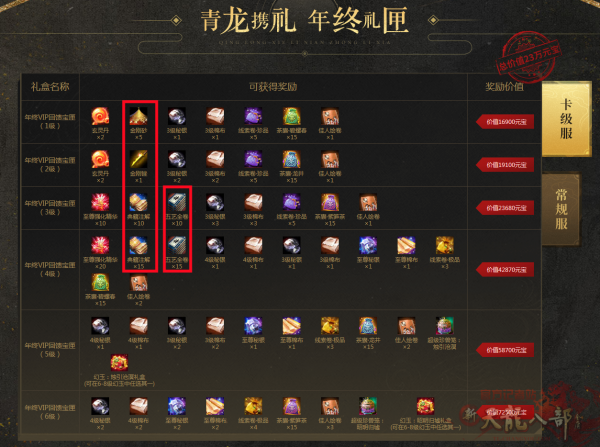The width and height of the screenshot is (600, 447).
Task: Click the 五艺全卷 ×15 icon
Action: click(x=177, y=245)
